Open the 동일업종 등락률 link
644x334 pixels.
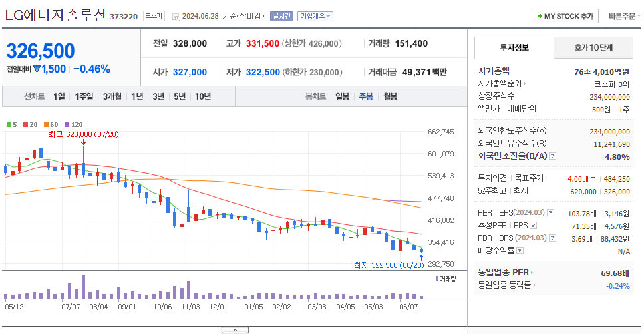pyautogui.click(x=504, y=285)
